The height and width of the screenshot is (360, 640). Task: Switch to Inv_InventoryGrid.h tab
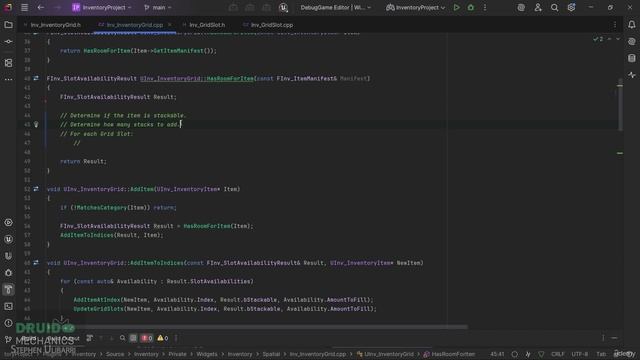[x=52, y=25]
